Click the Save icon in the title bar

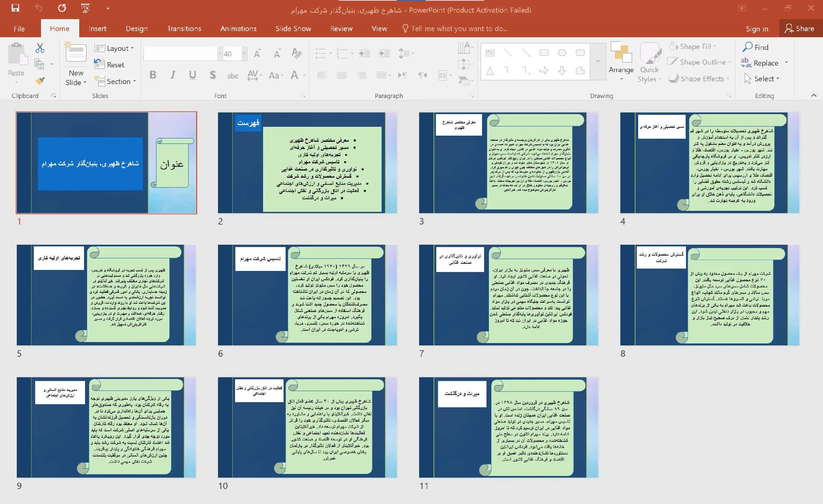tap(15, 8)
